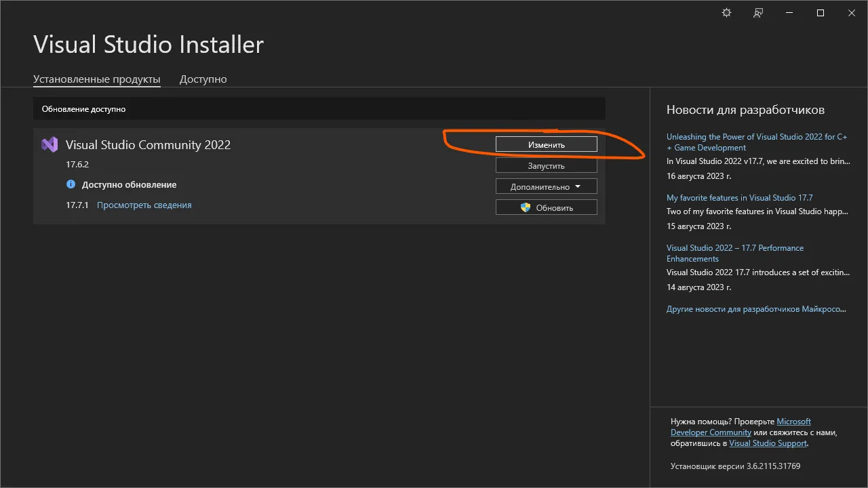Minimize the installer window
The height and width of the screenshot is (488, 868).
pyautogui.click(x=789, y=13)
